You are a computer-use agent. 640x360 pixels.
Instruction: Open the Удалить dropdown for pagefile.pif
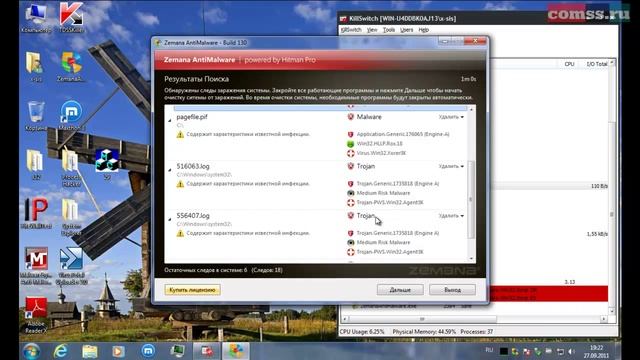(x=451, y=117)
